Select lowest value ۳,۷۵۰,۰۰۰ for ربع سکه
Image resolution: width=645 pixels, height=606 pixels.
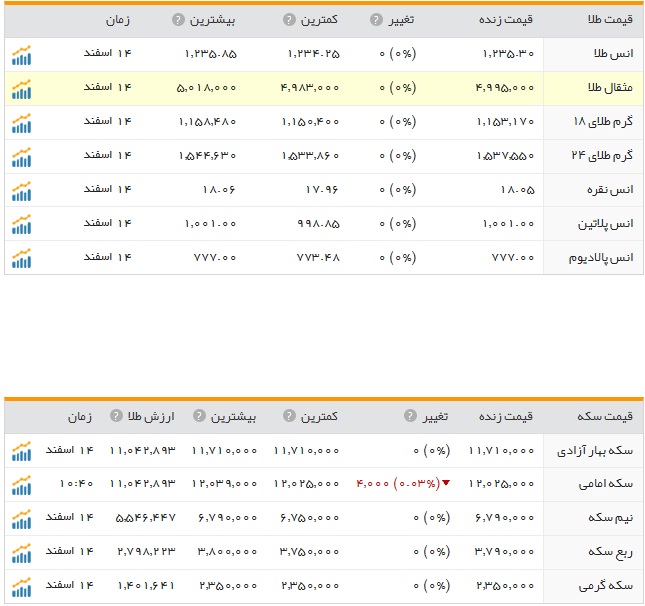point(310,552)
